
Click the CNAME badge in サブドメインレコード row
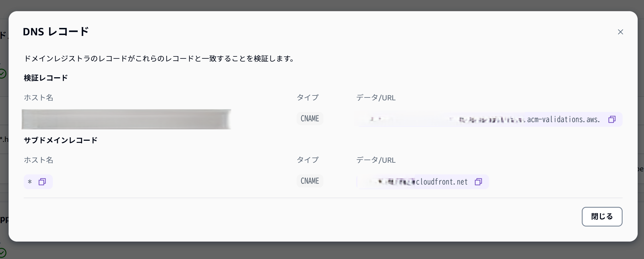310,181
